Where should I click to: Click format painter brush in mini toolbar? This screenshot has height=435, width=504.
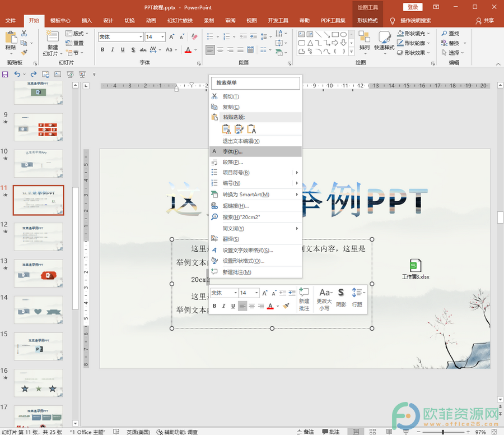click(286, 306)
